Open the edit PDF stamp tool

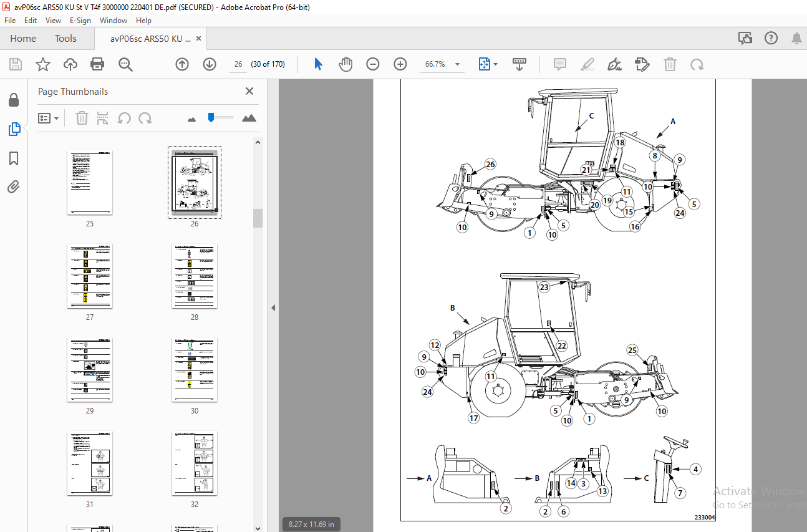642,64
